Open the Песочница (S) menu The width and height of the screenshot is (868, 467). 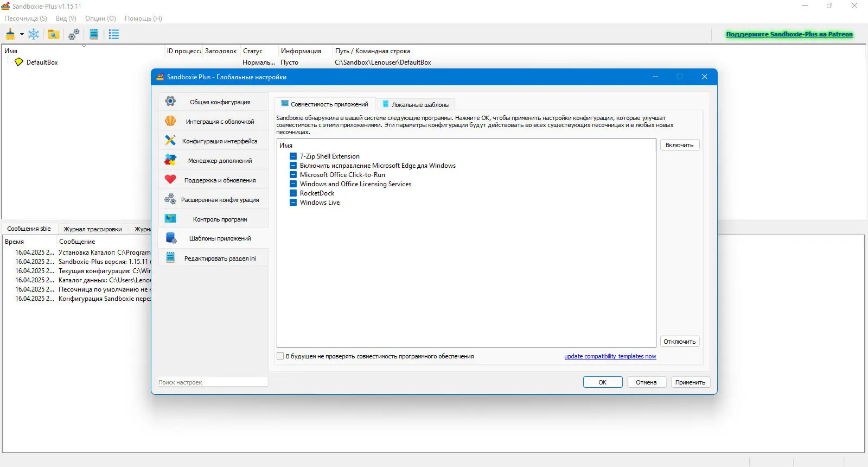(x=25, y=18)
